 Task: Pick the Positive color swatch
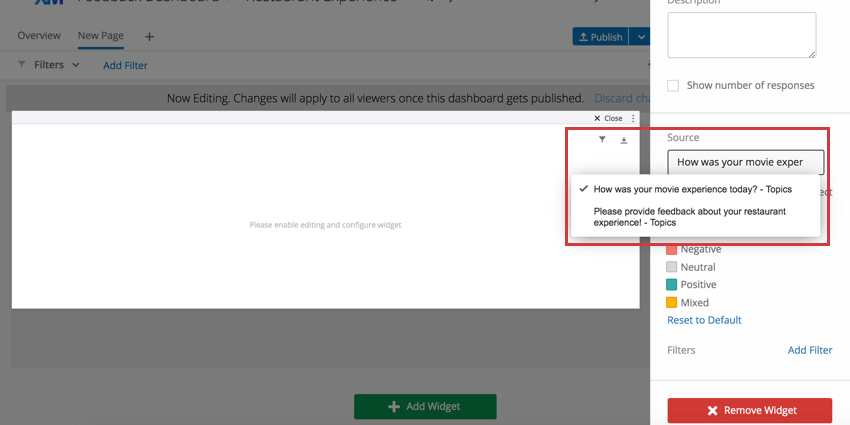point(672,285)
